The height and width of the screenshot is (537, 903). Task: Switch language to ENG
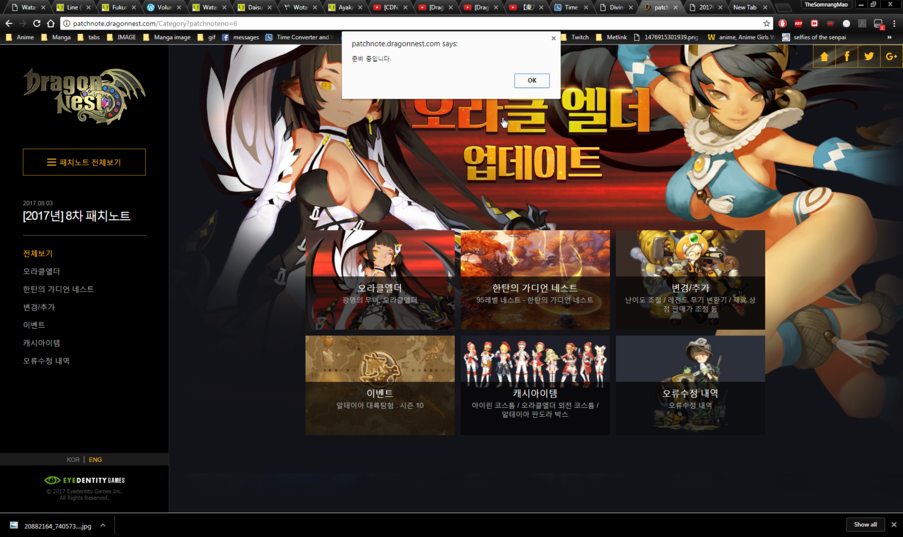pos(96,460)
